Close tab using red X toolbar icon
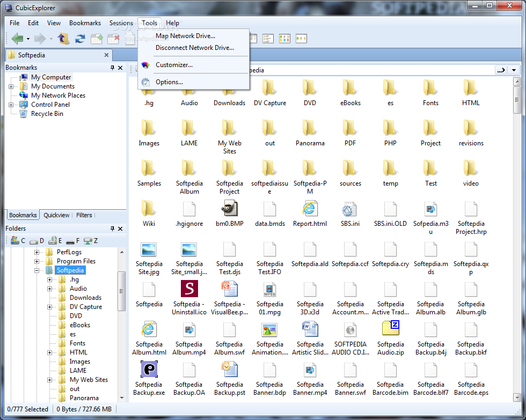The width and height of the screenshot is (526, 420). click(113, 39)
